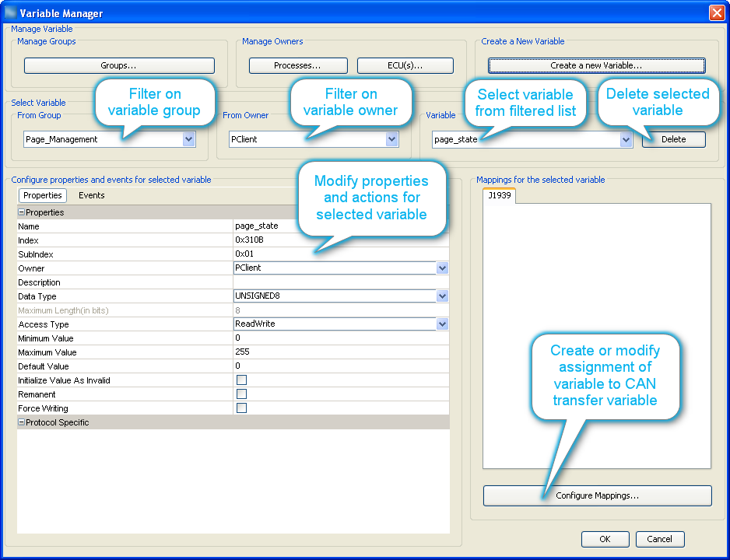This screenshot has height=560, width=730.
Task: Edit the Index value 0x310B
Action: (341, 240)
